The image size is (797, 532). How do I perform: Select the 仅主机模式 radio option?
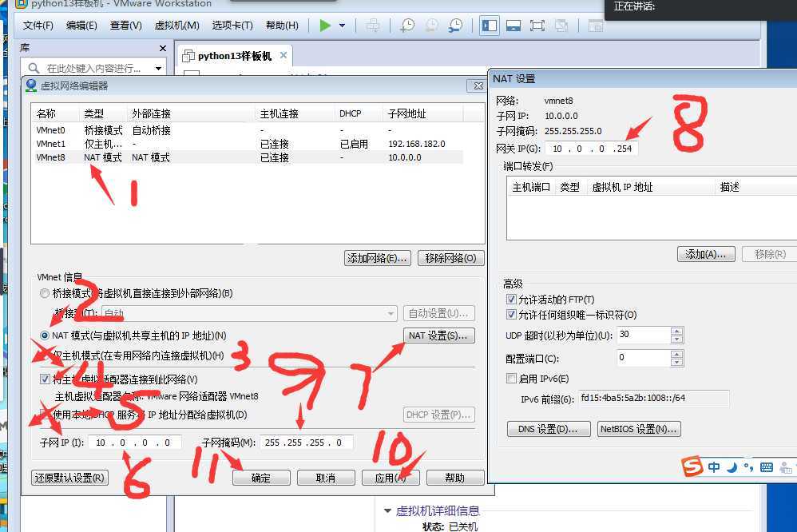tap(45, 355)
